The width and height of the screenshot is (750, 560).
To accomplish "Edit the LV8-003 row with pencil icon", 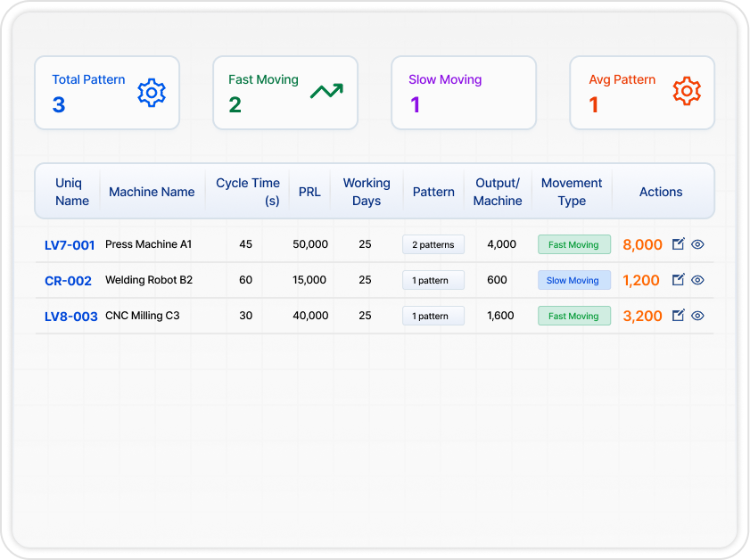I will 678,316.
